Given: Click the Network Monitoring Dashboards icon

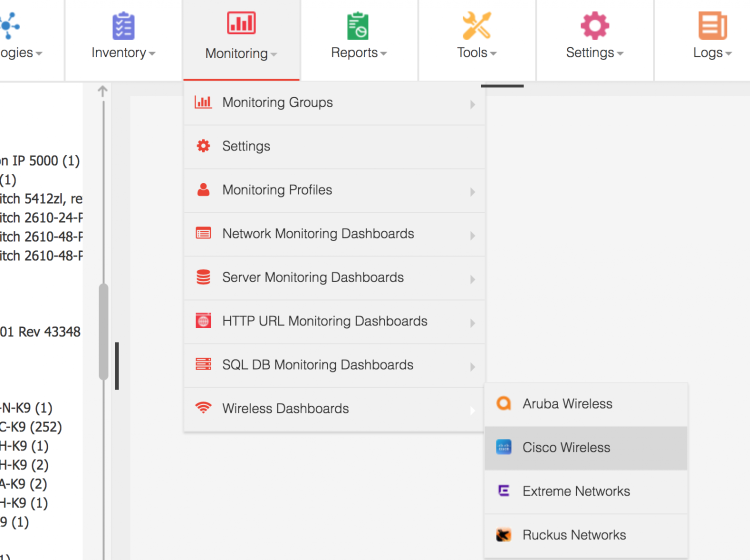Looking at the screenshot, I should point(203,233).
